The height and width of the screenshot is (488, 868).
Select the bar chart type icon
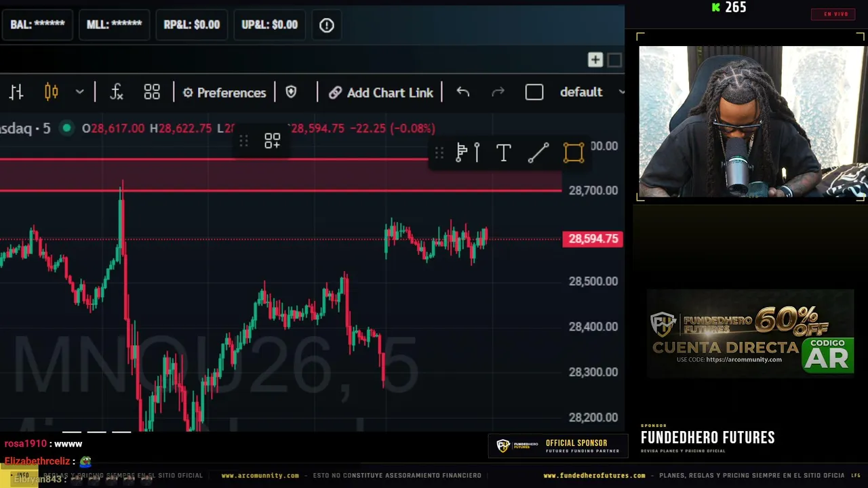tap(16, 92)
